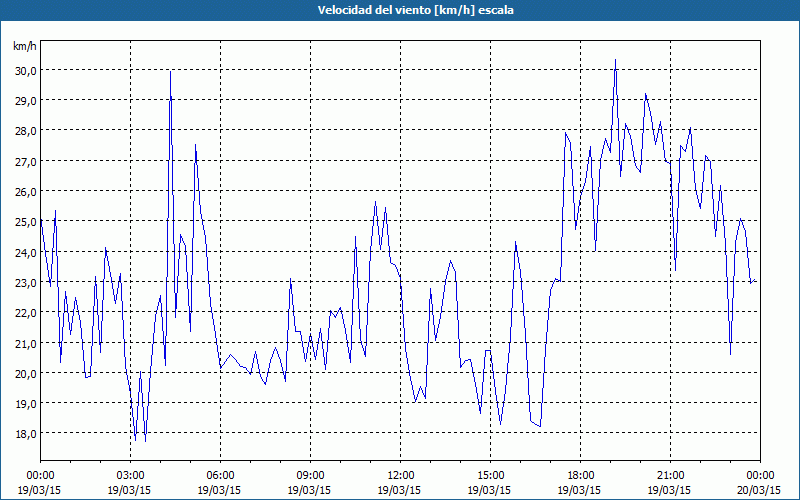Click the 06:00 time label on x-axis
The height and width of the screenshot is (500, 800).
(220, 476)
